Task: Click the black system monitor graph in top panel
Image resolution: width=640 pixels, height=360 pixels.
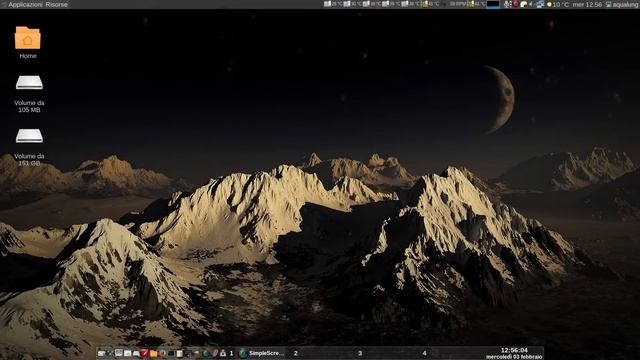Action: point(493,4)
